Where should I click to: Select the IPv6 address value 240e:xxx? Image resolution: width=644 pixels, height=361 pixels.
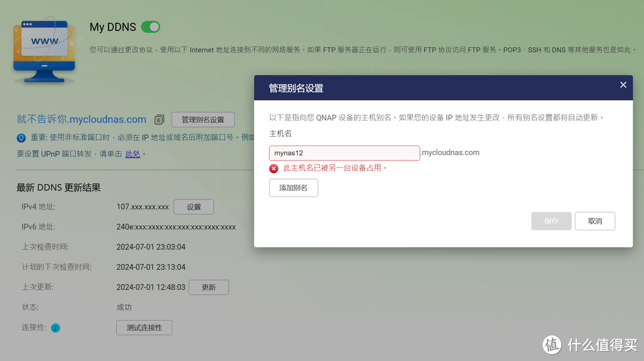pos(176,227)
